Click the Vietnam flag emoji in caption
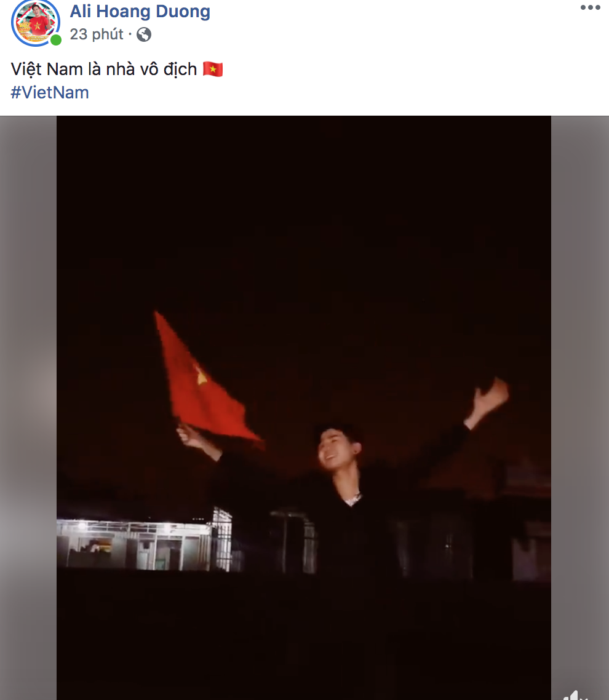 click(212, 69)
